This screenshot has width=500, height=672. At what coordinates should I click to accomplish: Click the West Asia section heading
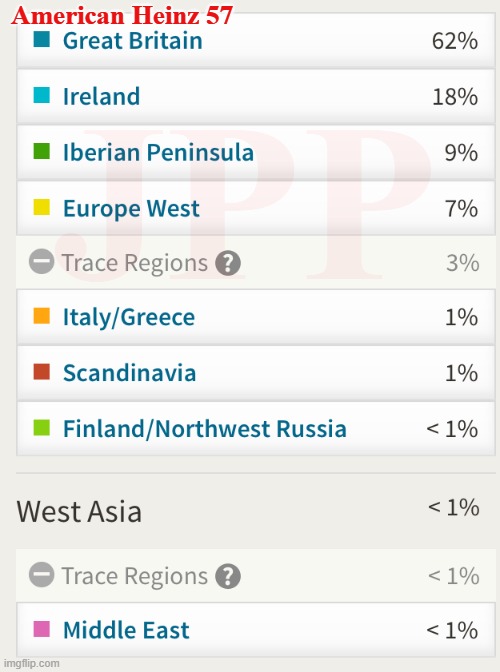79,511
